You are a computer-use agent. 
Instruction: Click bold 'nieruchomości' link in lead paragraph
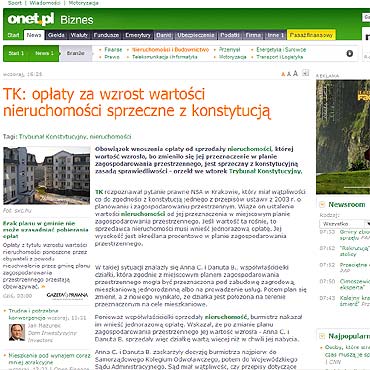(x=249, y=149)
